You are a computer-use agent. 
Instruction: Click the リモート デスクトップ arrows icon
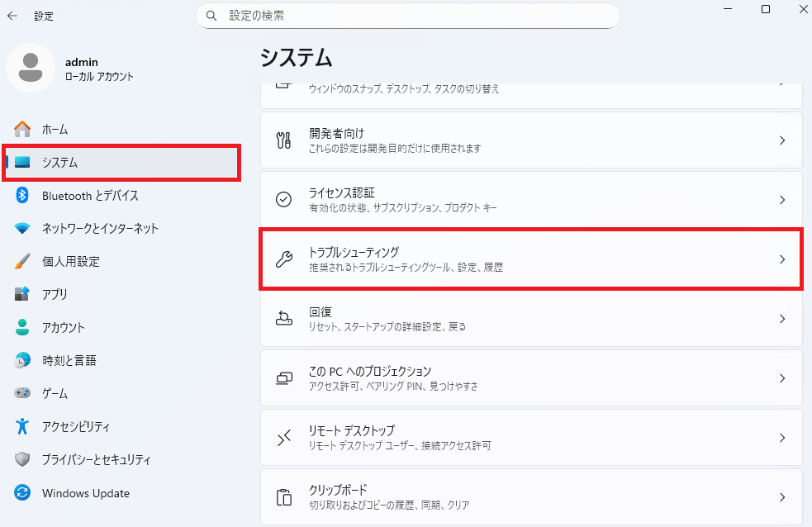(284, 438)
